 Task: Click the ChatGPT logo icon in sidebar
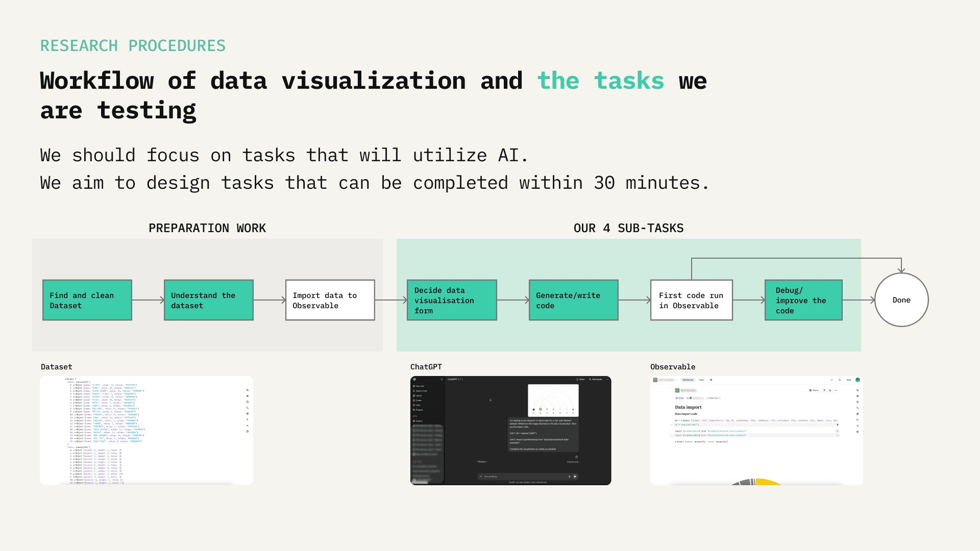414,379
